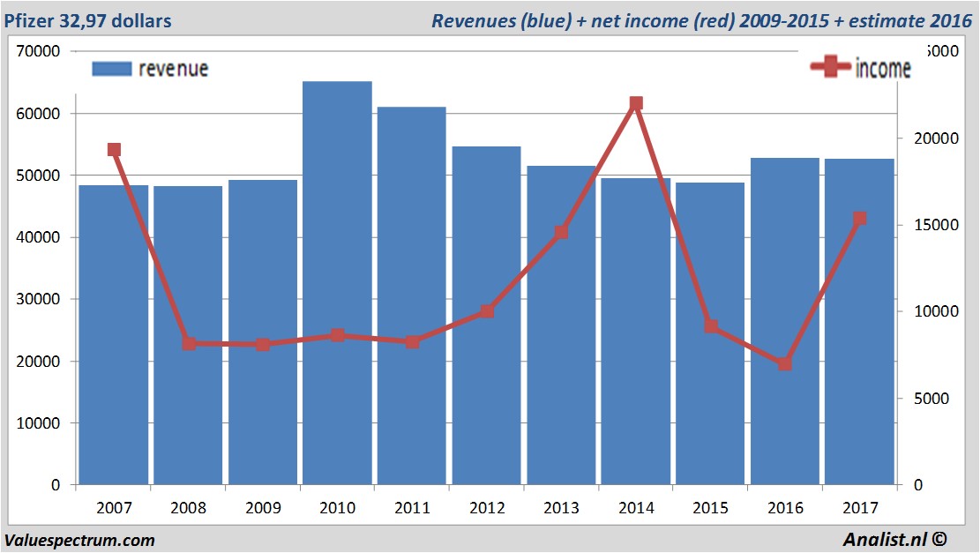Select the 2007 income data point
This screenshot has width=980, height=553.
(114, 149)
